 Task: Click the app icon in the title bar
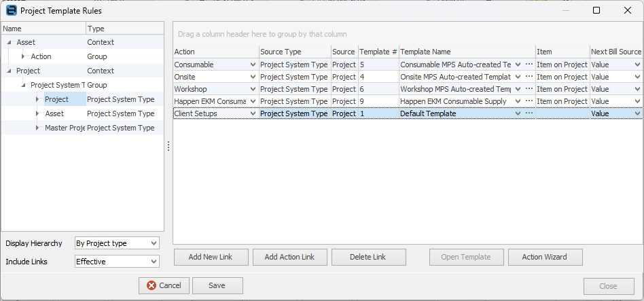12,11
